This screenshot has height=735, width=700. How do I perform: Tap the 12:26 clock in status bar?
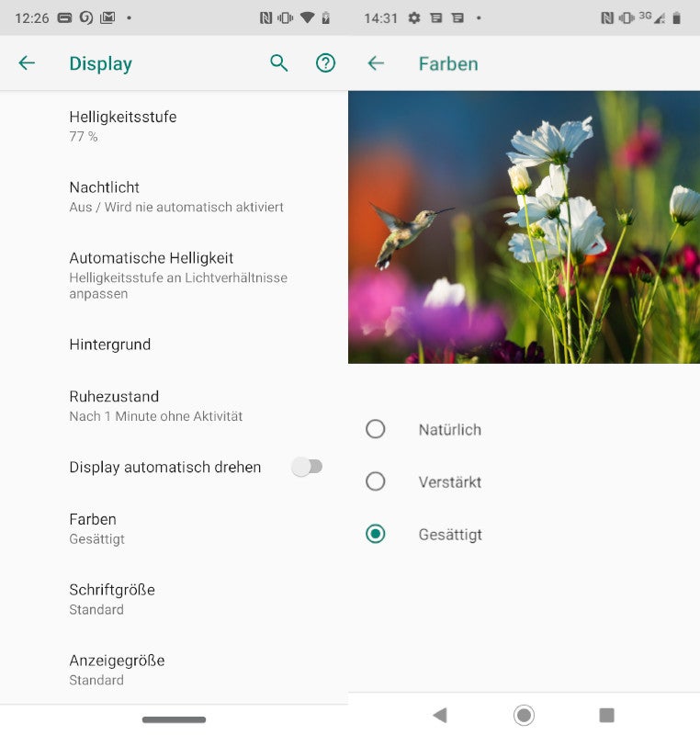point(32,18)
